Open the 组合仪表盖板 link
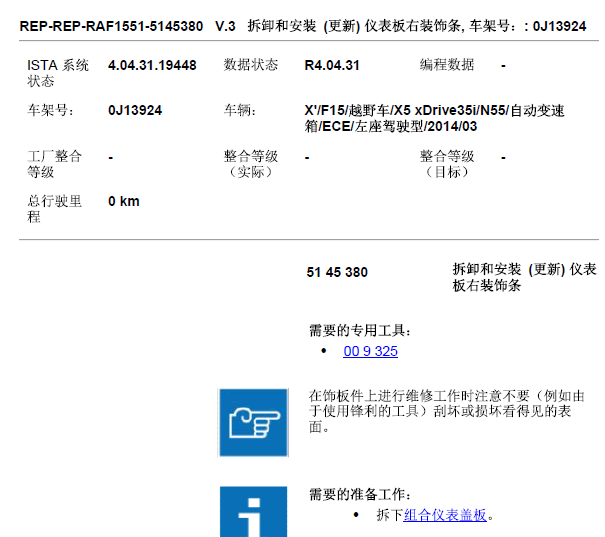The width and height of the screenshot is (605, 537). click(x=445, y=515)
